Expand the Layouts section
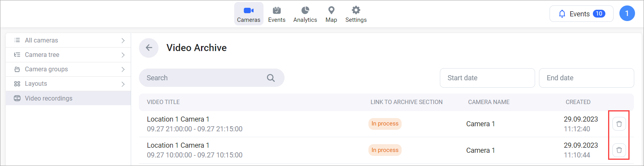The height and width of the screenshot is (166, 644). 68,84
